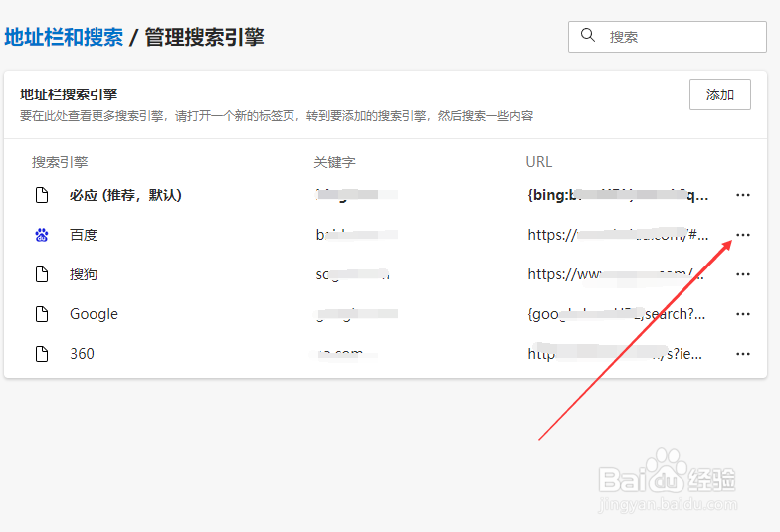The image size is (780, 532).
Task: Click the magnifier icon in search box
Action: [x=587, y=36]
